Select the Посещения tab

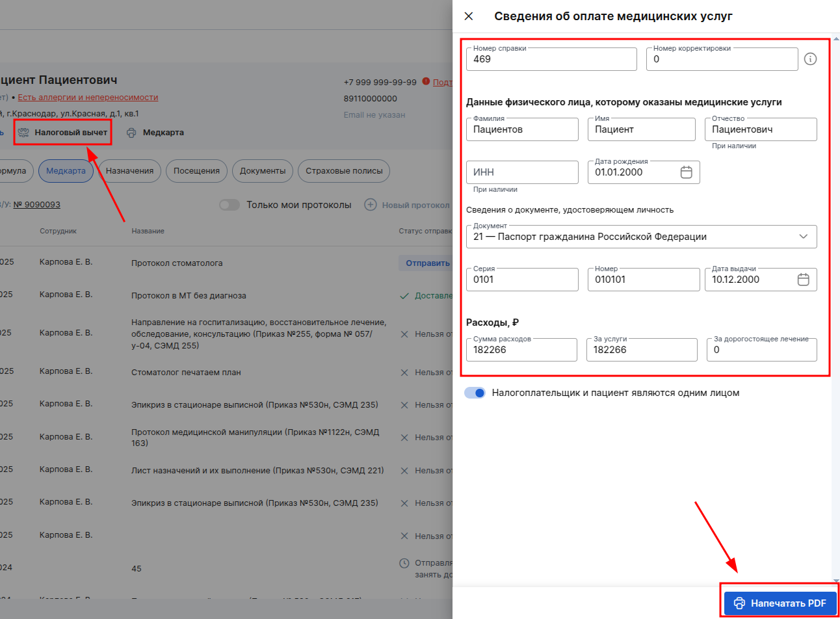tap(196, 171)
